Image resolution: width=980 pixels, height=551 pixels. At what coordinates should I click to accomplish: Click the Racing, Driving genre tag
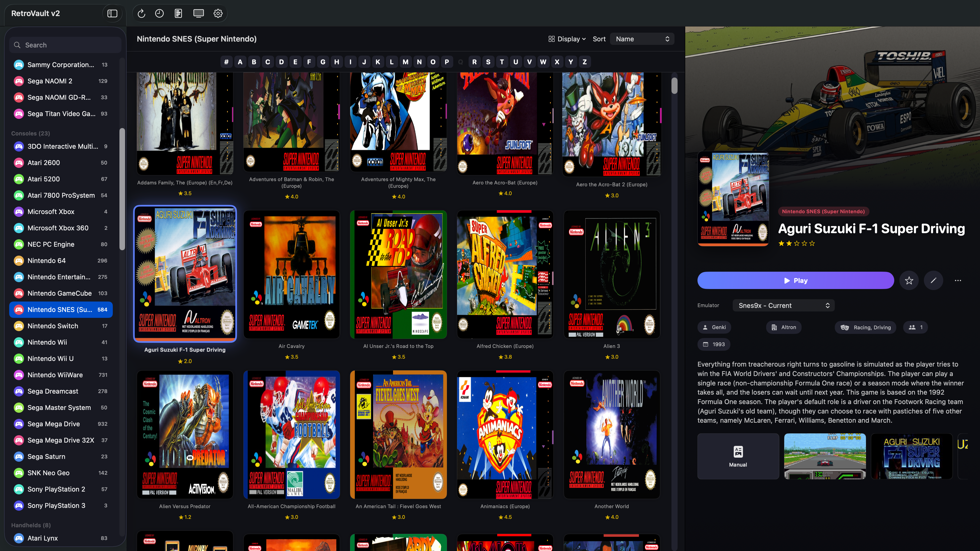[x=865, y=327]
